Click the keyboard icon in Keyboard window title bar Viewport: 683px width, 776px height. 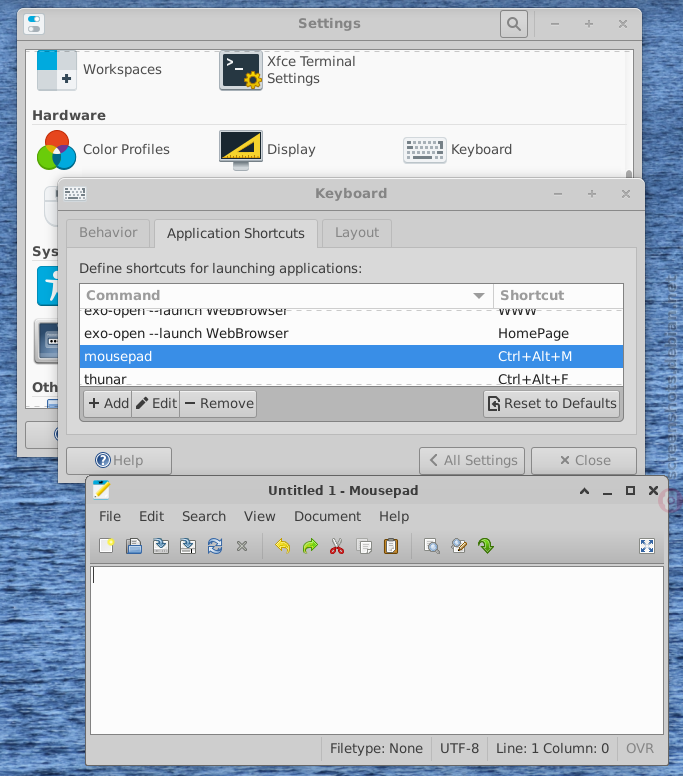click(x=75, y=193)
